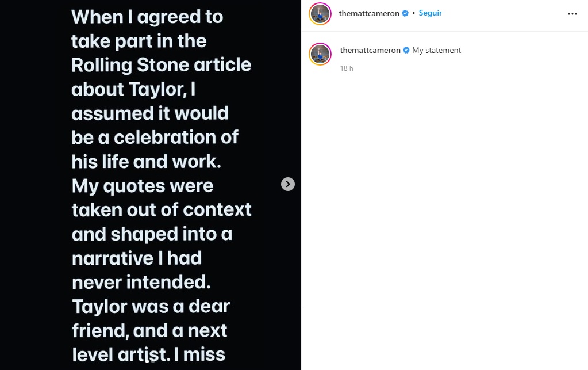Open the three-dot more options menu
The height and width of the screenshot is (370, 588).
(572, 14)
